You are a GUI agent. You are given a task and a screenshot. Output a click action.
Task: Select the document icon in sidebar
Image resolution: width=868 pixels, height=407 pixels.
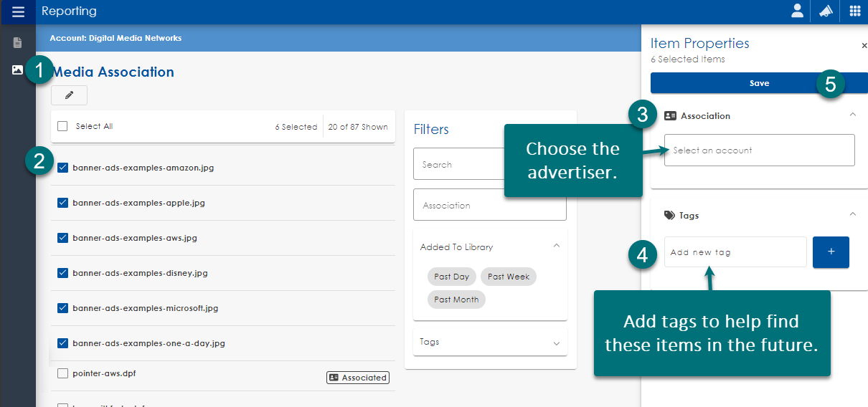point(17,43)
